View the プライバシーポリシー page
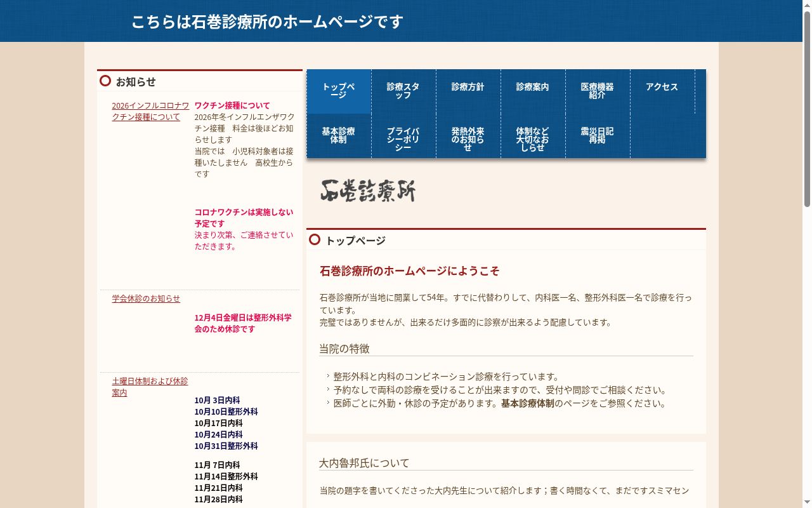The height and width of the screenshot is (508, 812). (403, 136)
